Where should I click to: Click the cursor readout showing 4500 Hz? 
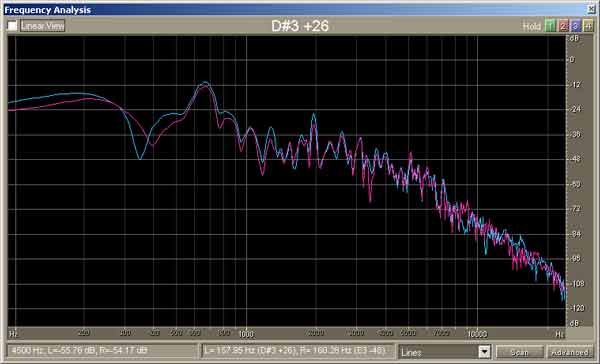tap(102, 351)
